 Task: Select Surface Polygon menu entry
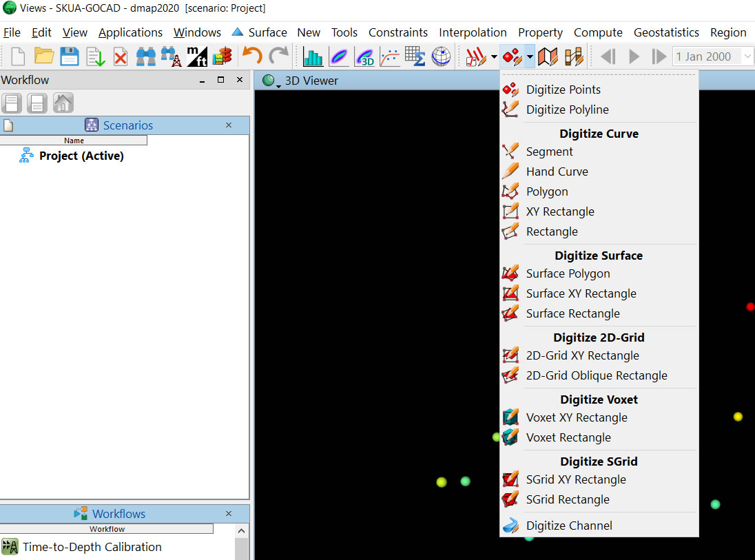pos(568,273)
